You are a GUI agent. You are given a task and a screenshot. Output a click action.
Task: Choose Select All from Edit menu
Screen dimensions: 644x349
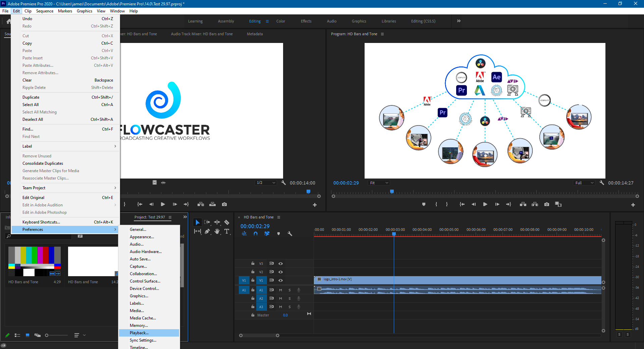point(65,105)
